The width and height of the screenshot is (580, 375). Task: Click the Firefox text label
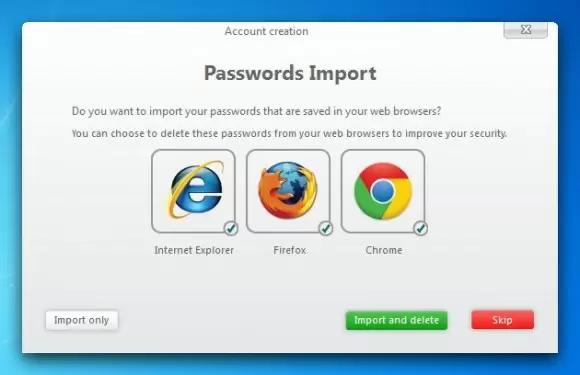pos(290,250)
